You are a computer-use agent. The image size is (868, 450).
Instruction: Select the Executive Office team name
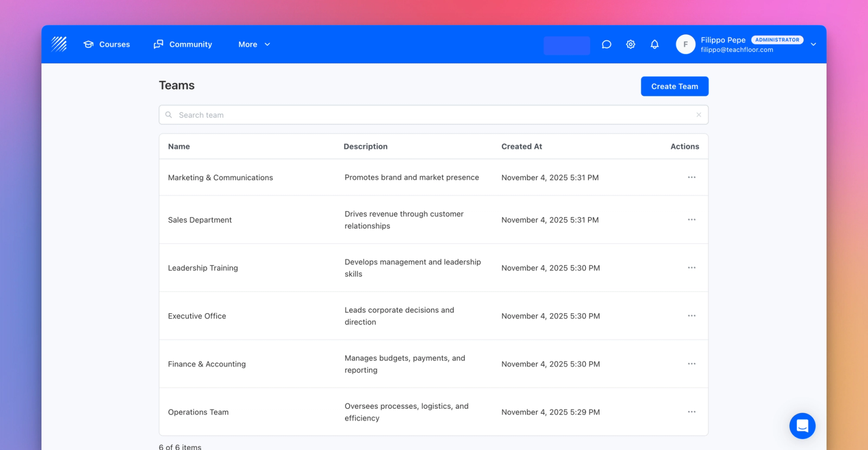tap(197, 316)
